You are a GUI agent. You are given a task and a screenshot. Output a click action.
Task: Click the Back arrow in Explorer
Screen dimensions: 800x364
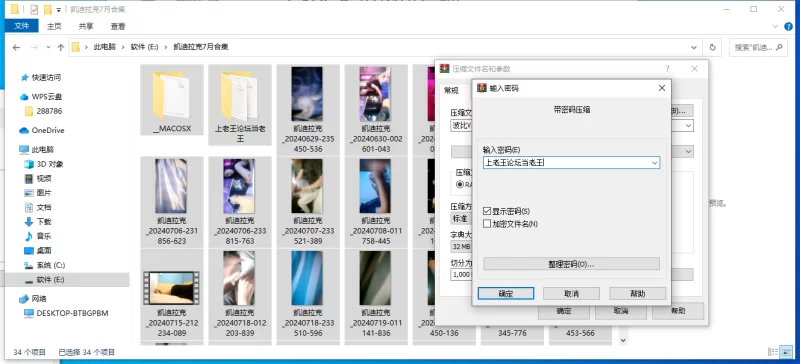[x=16, y=47]
